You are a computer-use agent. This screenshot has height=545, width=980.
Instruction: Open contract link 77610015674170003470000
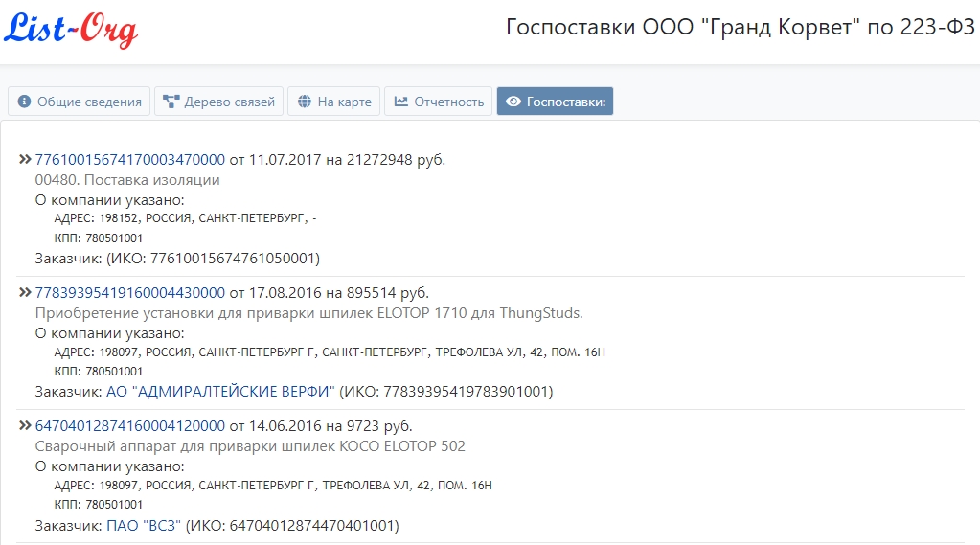point(129,160)
